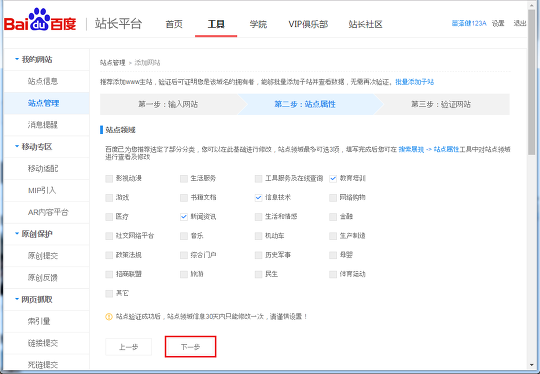Screen dimensions: 540x374
Task: Select 站点管理 in the sidebar
Action: [43, 103]
